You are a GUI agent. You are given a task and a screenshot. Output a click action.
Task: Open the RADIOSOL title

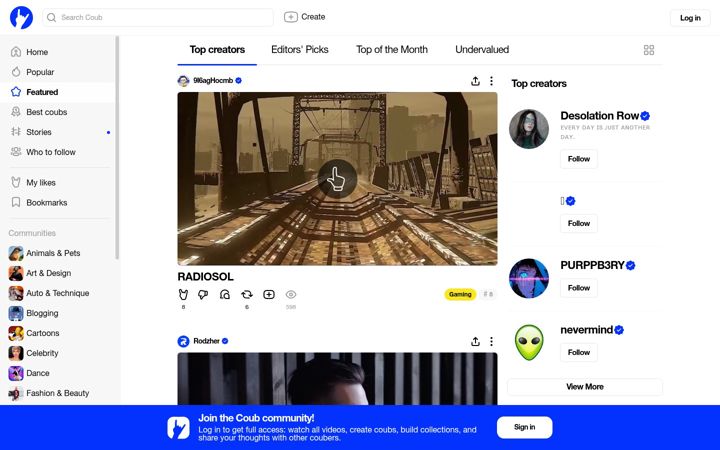pyautogui.click(x=205, y=276)
